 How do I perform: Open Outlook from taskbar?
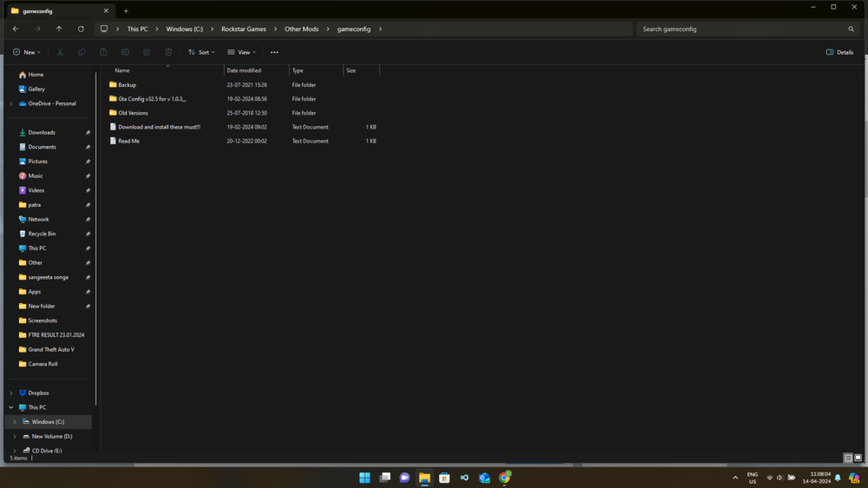tap(484, 478)
